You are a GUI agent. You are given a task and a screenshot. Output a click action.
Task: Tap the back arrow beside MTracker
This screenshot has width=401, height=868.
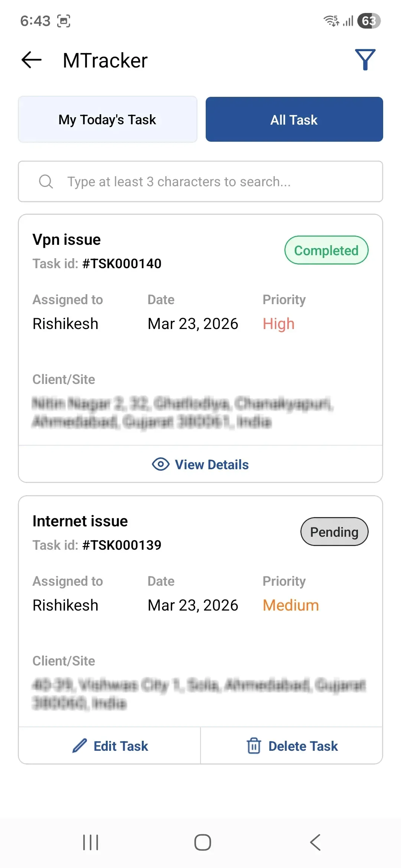[x=32, y=60]
